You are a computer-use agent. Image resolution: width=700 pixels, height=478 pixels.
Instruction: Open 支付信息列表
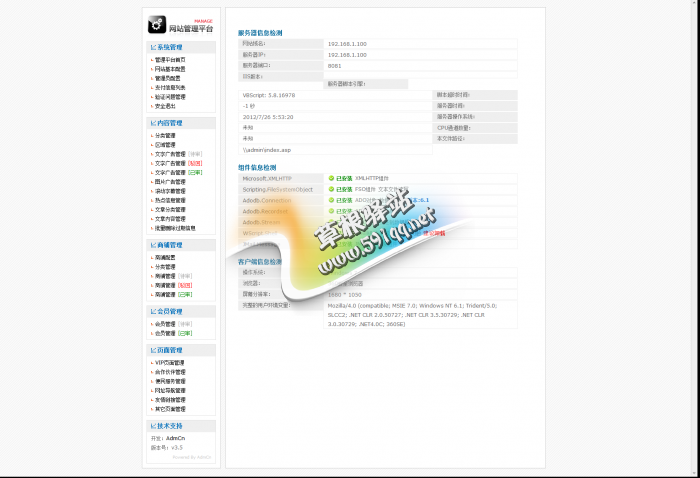[170, 88]
